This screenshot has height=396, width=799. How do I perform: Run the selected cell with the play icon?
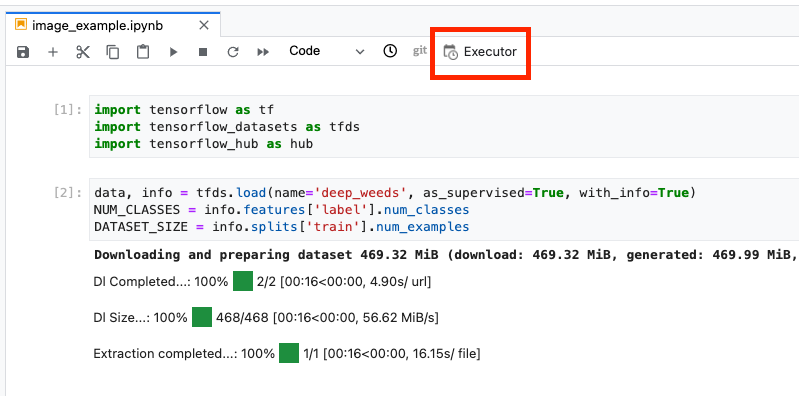[173, 52]
